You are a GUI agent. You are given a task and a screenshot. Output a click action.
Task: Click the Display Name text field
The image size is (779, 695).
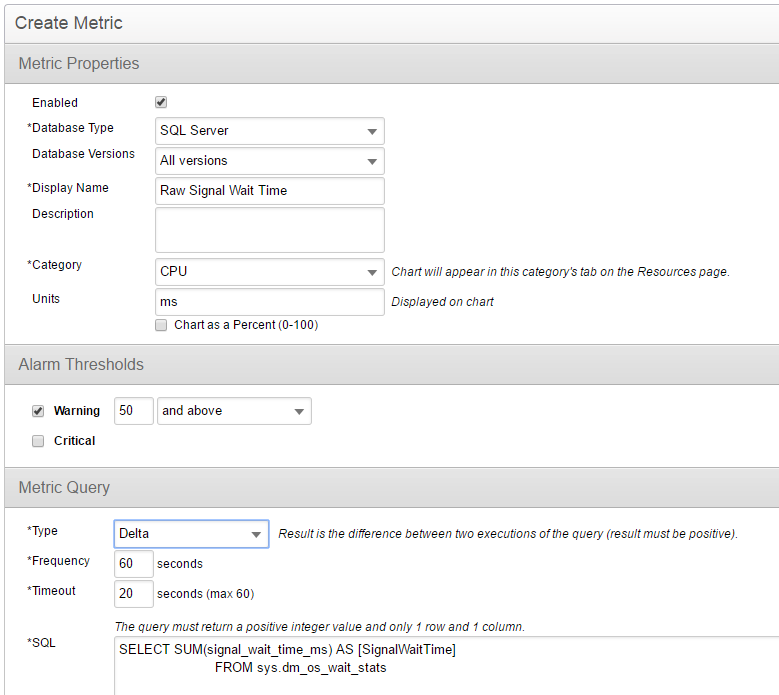click(269, 191)
